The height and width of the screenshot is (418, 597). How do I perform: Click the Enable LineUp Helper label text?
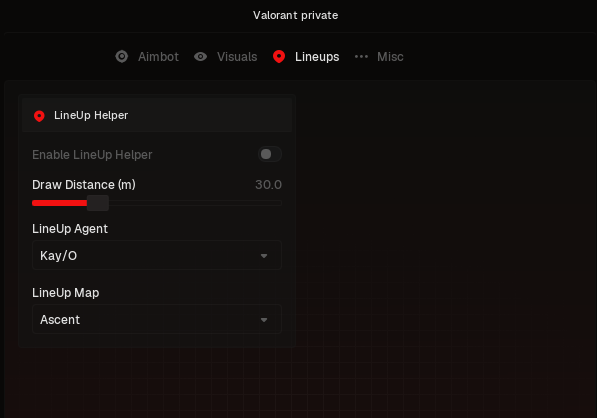pyautogui.click(x=92, y=155)
